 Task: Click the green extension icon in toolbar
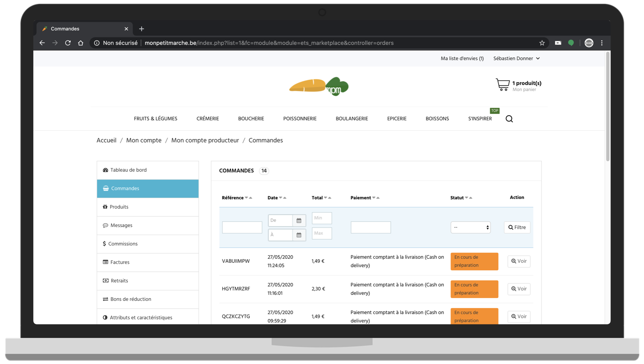coord(571,43)
